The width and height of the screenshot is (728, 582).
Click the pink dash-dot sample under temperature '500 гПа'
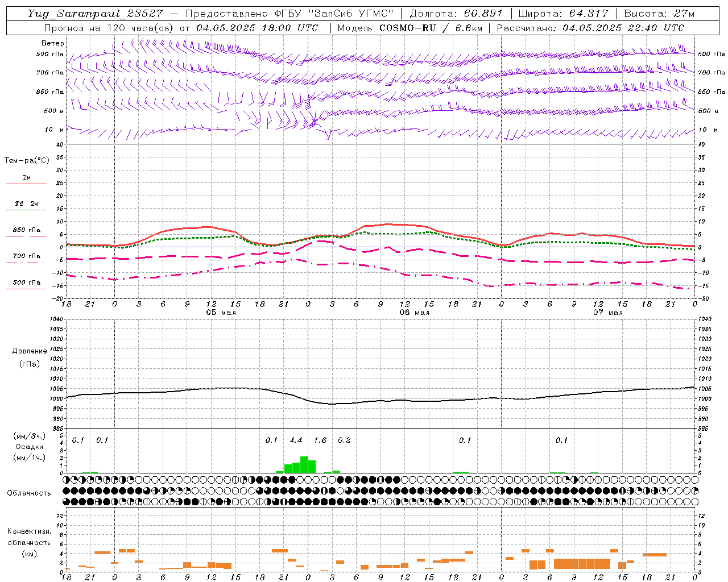point(26,289)
